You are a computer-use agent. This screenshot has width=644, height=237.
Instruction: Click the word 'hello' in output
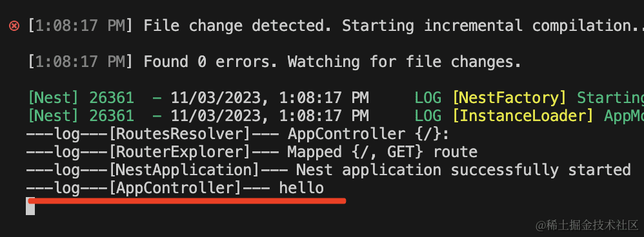coord(301,188)
